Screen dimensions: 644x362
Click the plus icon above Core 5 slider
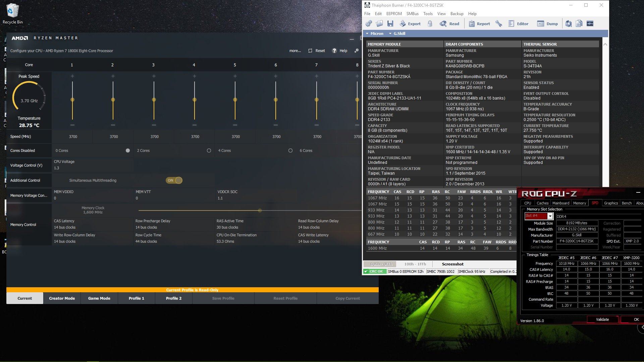click(x=235, y=76)
